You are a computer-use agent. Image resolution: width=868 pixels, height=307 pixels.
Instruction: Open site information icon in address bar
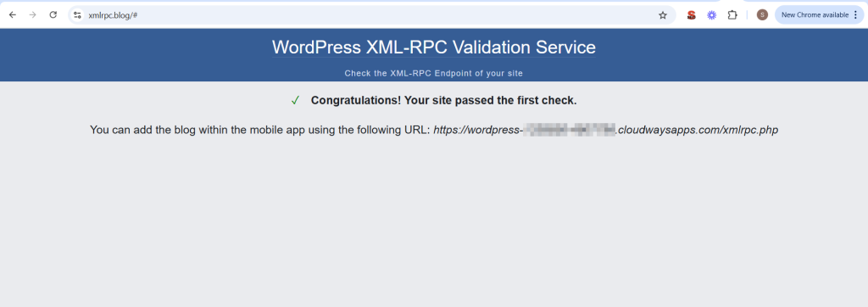pyautogui.click(x=77, y=15)
